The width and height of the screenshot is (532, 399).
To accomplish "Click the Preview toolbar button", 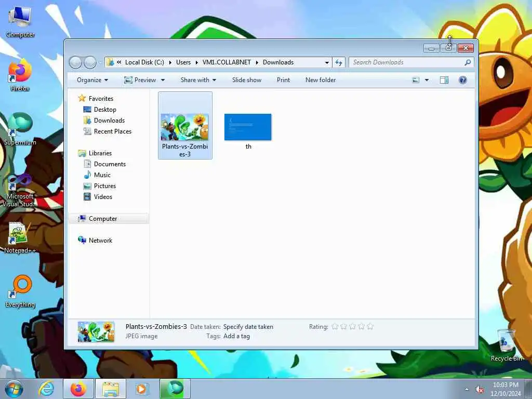I will pos(140,80).
